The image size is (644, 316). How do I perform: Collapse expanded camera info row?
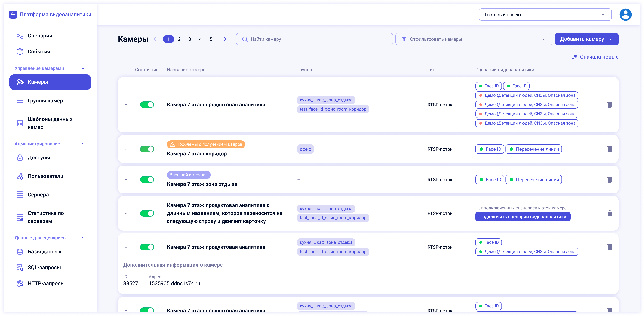click(126, 247)
